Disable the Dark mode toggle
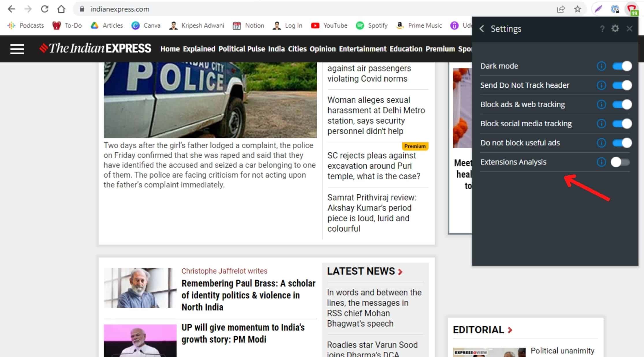The width and height of the screenshot is (644, 357). (622, 66)
